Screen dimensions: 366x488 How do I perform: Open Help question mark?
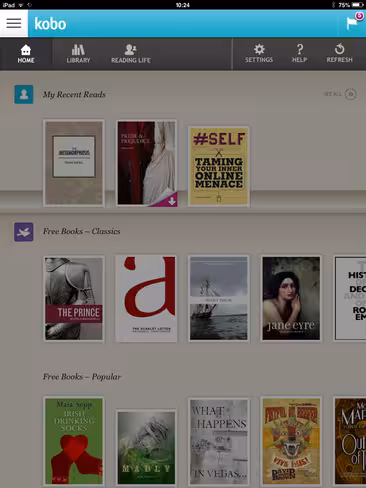tap(299, 54)
